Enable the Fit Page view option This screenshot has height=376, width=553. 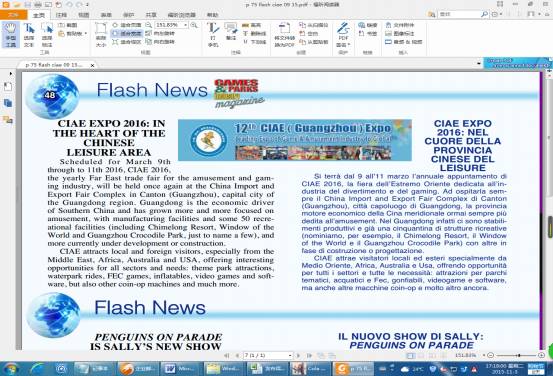click(x=127, y=25)
